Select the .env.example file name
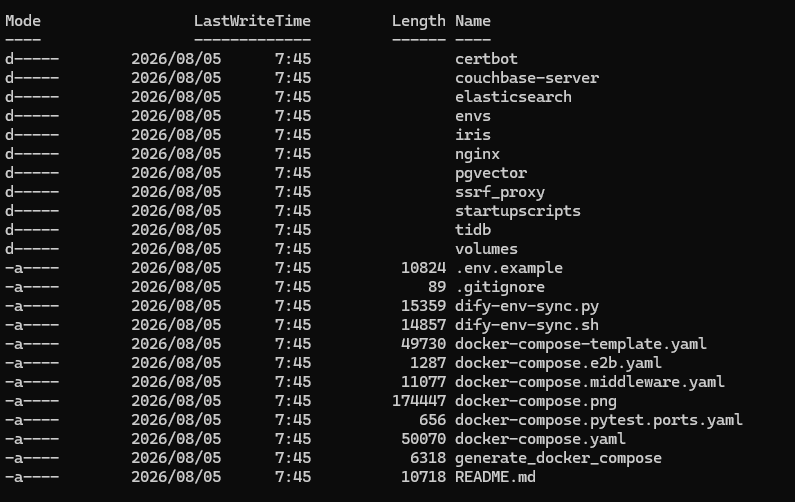 (x=509, y=268)
